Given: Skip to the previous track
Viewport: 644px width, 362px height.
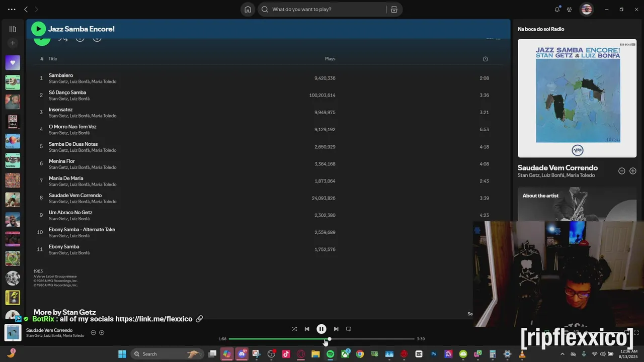Looking at the screenshot, I should tap(307, 329).
